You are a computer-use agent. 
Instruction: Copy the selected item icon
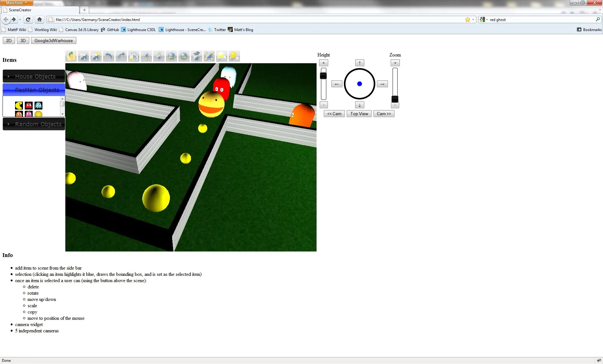[134, 56]
